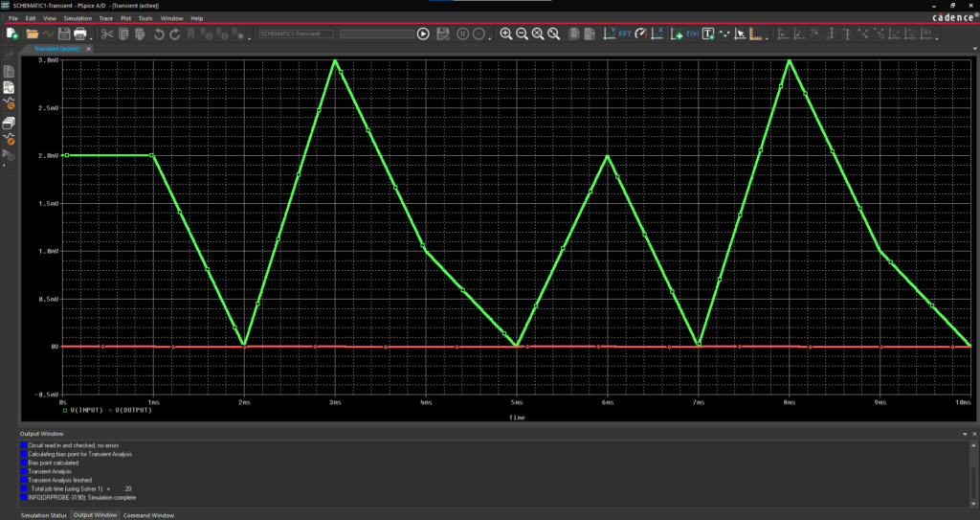
Task: Click the append waveform file icon
Action: click(48, 34)
